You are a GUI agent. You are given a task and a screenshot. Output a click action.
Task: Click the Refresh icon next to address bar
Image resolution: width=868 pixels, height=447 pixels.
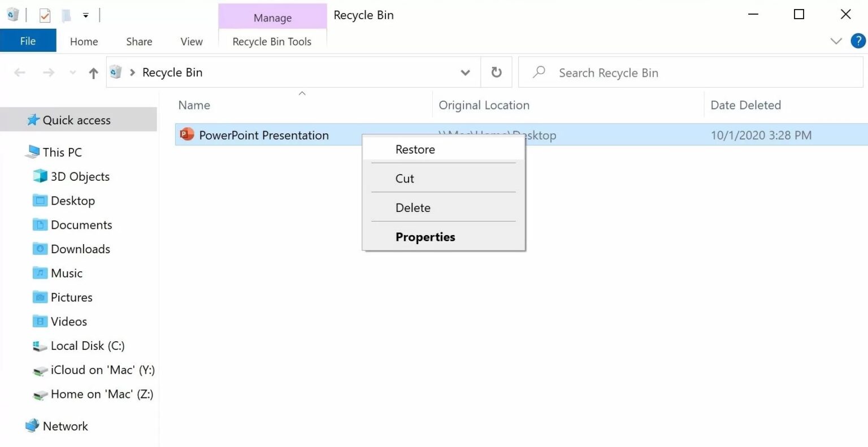pos(496,72)
